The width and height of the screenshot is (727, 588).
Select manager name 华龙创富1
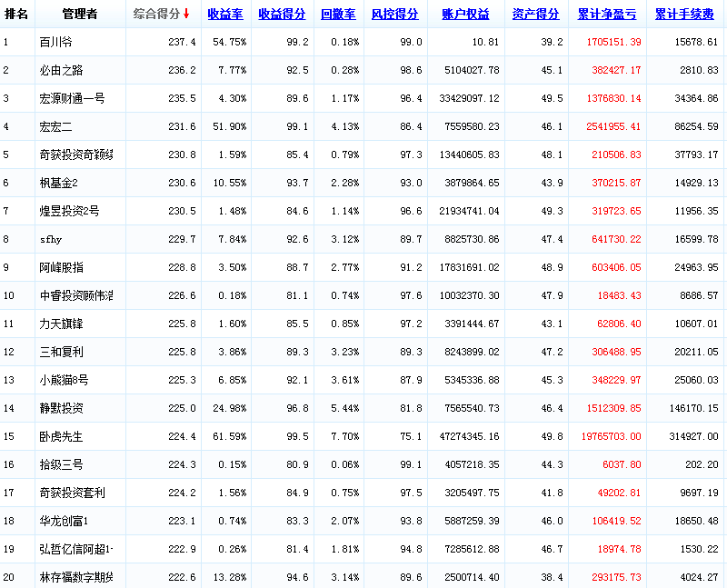click(64, 522)
